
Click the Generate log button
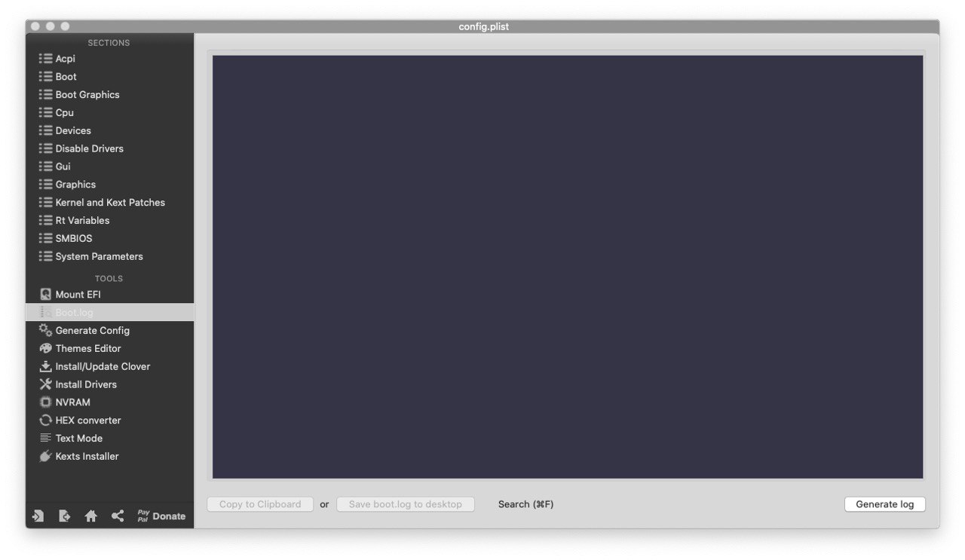885,504
